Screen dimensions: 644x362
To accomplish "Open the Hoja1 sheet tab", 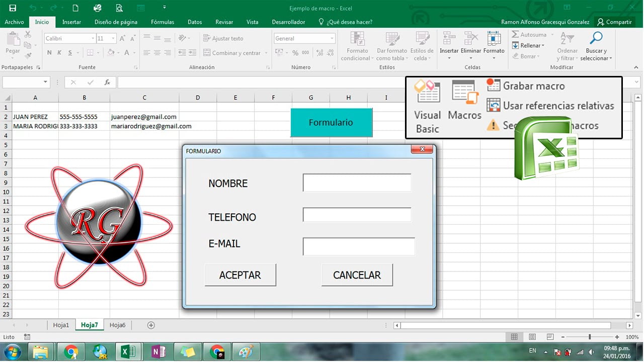I will [61, 325].
